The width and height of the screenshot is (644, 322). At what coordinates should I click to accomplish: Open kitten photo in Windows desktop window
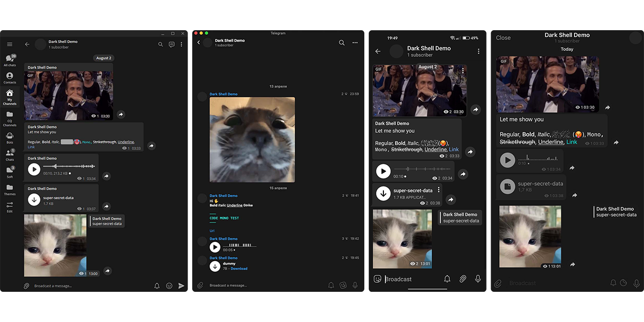(x=55, y=246)
